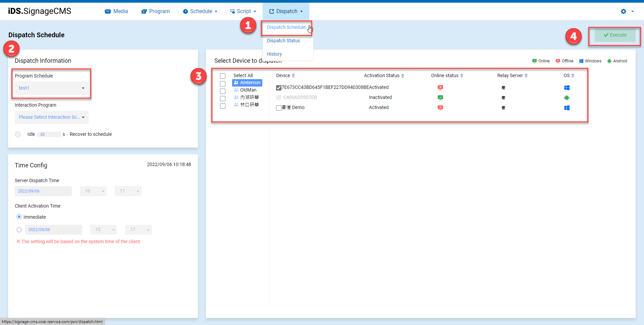The height and width of the screenshot is (325, 644).
Task: Click the online status icon for C400AD55D2EB
Action: click(x=440, y=98)
